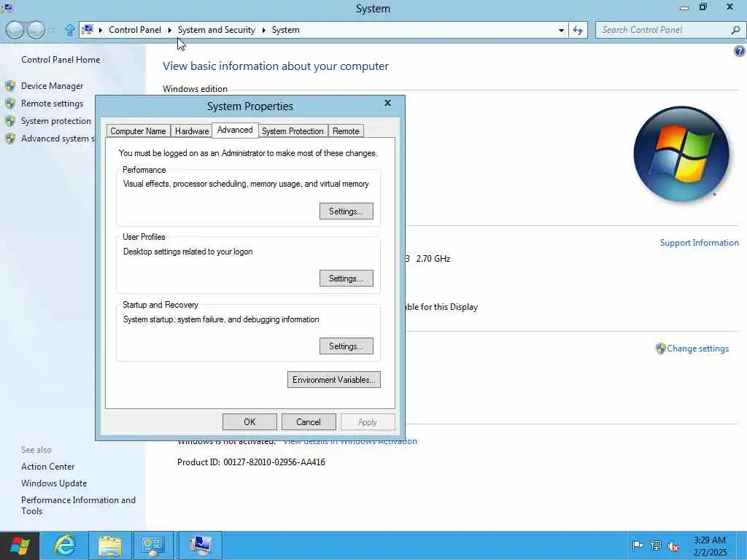Refresh the Control Panel address bar
Image resolution: width=747 pixels, height=560 pixels.
coord(578,30)
